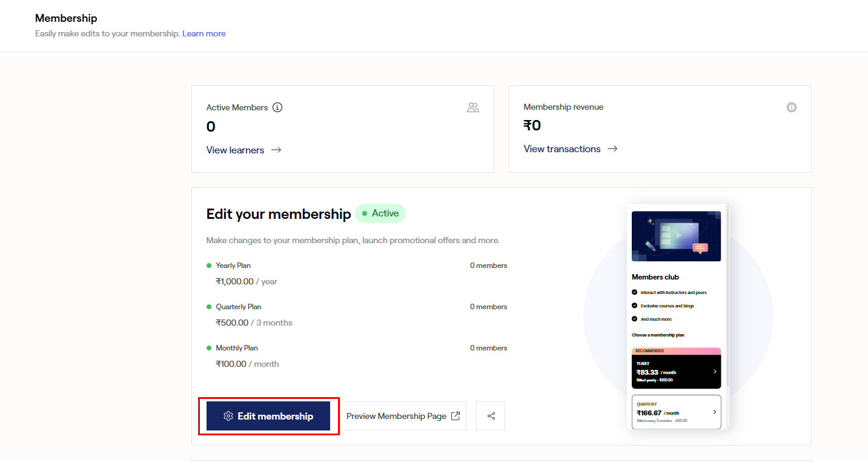Click the gear icon on Edit membership
This screenshot has height=462, width=868.
tap(228, 416)
